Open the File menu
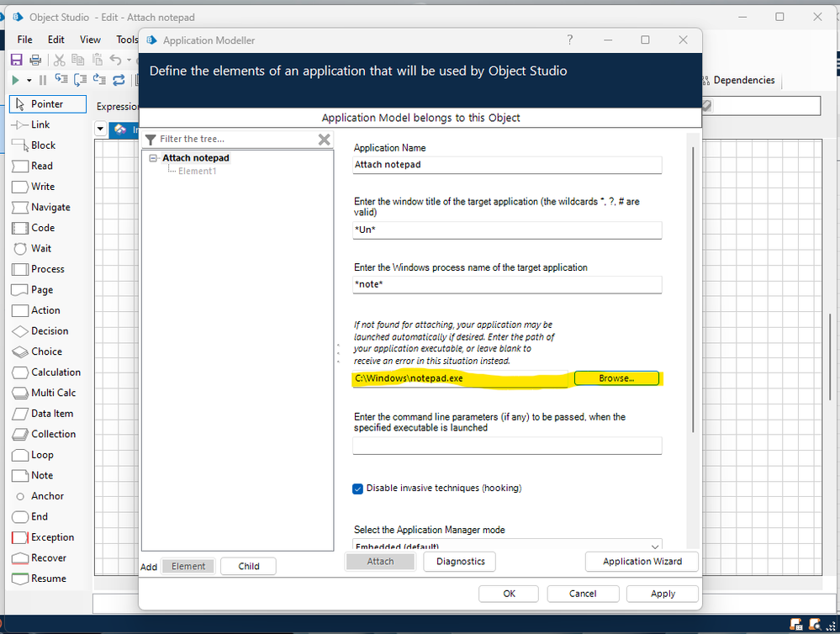Image resolution: width=840 pixels, height=634 pixels. click(x=24, y=40)
